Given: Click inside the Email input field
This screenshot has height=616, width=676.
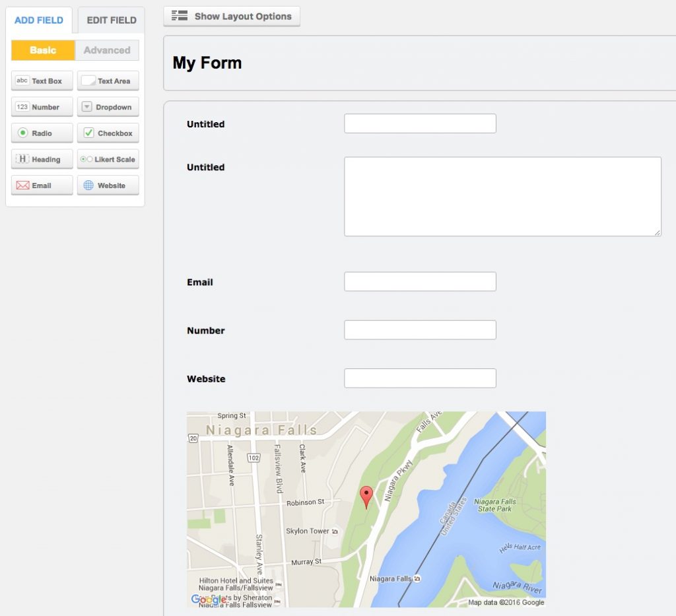Looking at the screenshot, I should (420, 281).
